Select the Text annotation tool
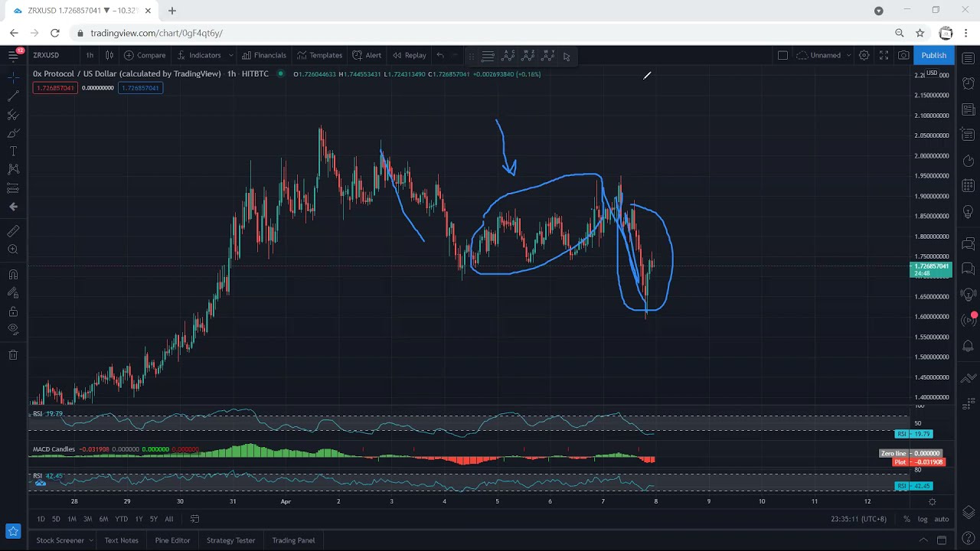980x551 pixels. [13, 151]
